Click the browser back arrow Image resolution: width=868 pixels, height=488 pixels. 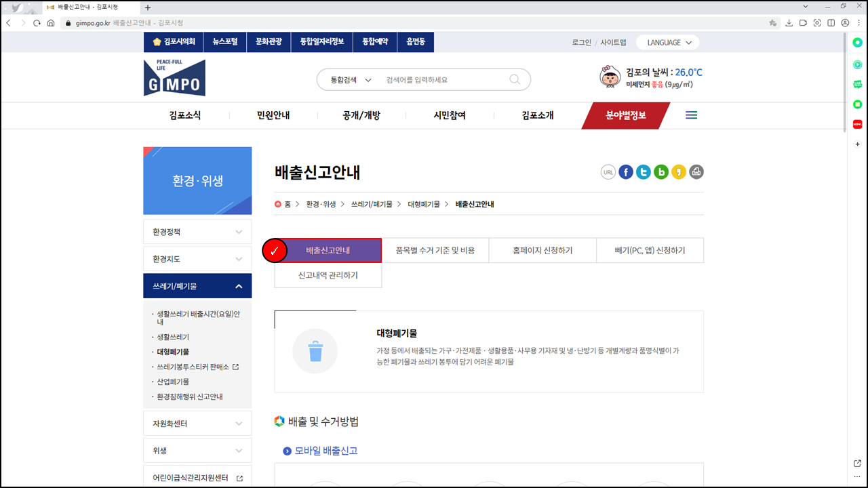click(x=8, y=23)
